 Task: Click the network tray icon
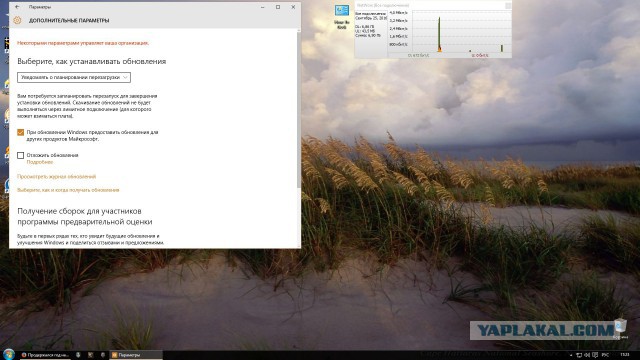tap(579, 355)
